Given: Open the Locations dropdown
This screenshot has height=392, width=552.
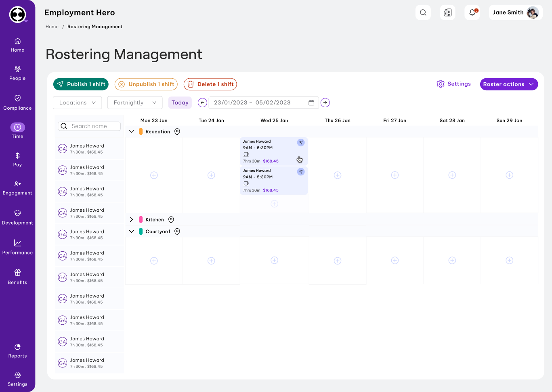Looking at the screenshot, I should pyautogui.click(x=78, y=103).
